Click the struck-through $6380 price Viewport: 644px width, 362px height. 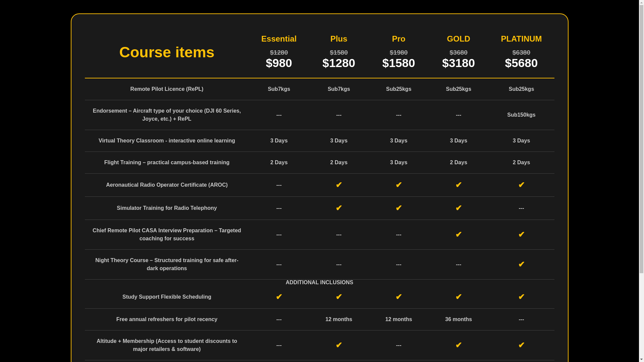(521, 53)
